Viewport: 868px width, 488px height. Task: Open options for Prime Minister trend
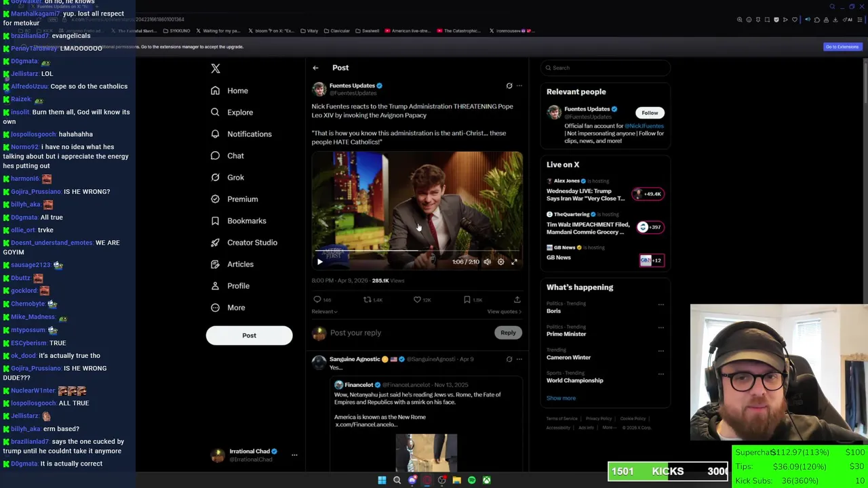(x=660, y=327)
